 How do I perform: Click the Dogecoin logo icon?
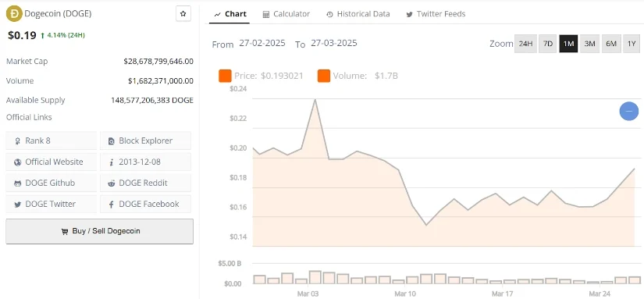click(x=14, y=13)
